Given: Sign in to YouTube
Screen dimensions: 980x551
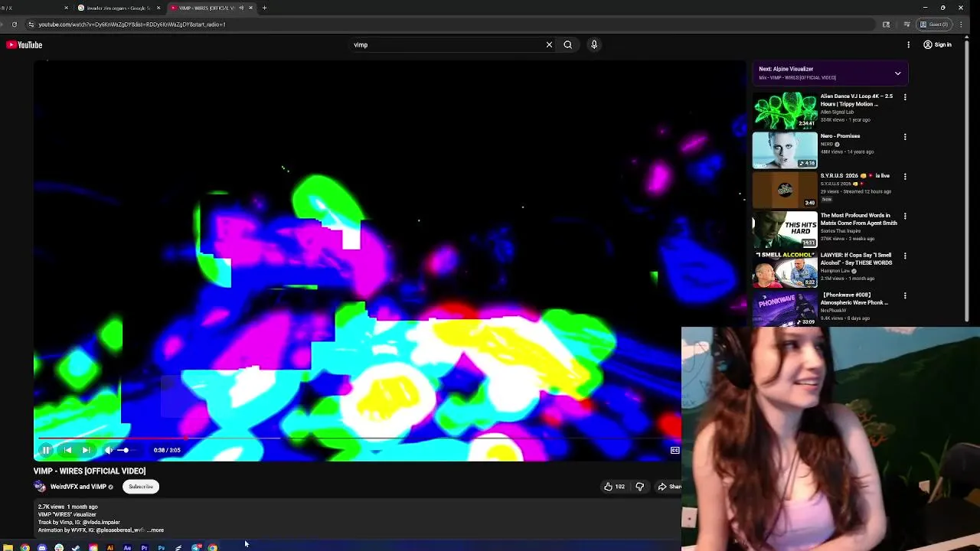Looking at the screenshot, I should click(937, 44).
